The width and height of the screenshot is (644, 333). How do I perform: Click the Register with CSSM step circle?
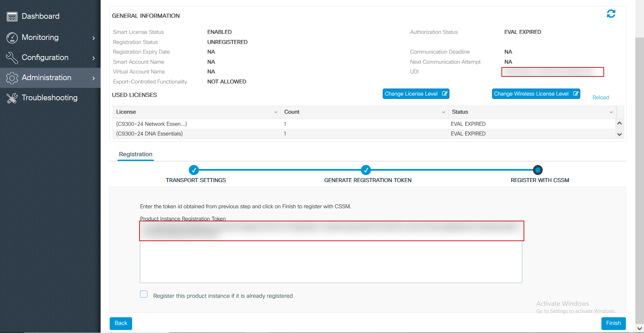538,170
